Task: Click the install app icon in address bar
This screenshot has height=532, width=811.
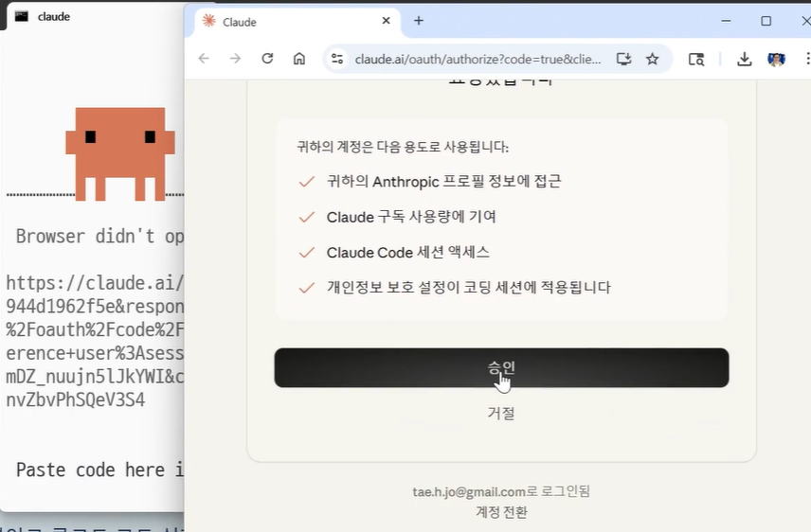Action: 623,59
